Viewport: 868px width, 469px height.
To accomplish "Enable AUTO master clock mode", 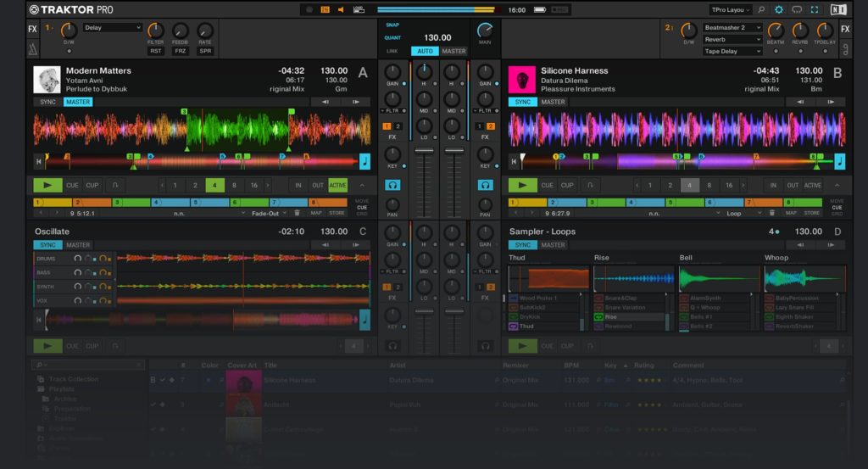I will point(425,51).
